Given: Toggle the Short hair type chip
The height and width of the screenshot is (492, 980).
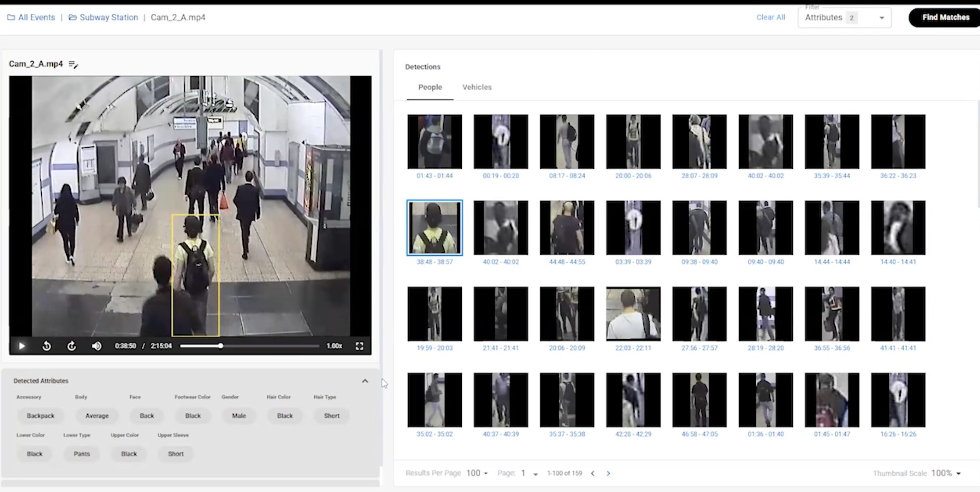Looking at the screenshot, I should (x=331, y=416).
